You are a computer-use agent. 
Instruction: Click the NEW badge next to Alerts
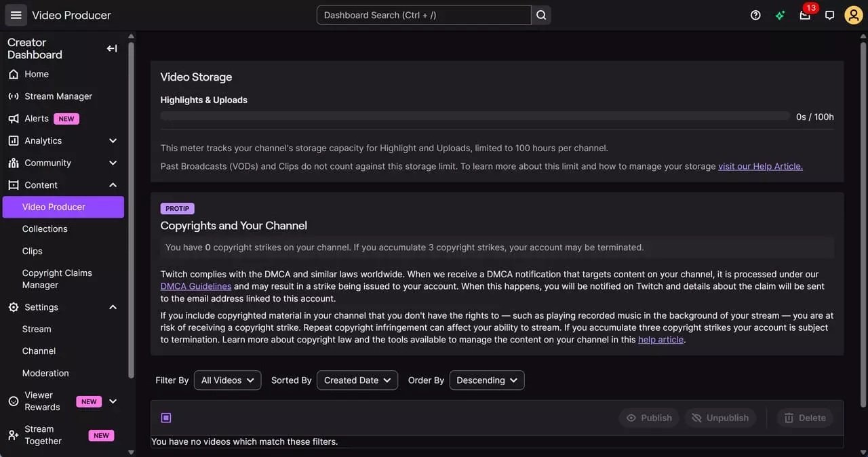[x=66, y=119]
